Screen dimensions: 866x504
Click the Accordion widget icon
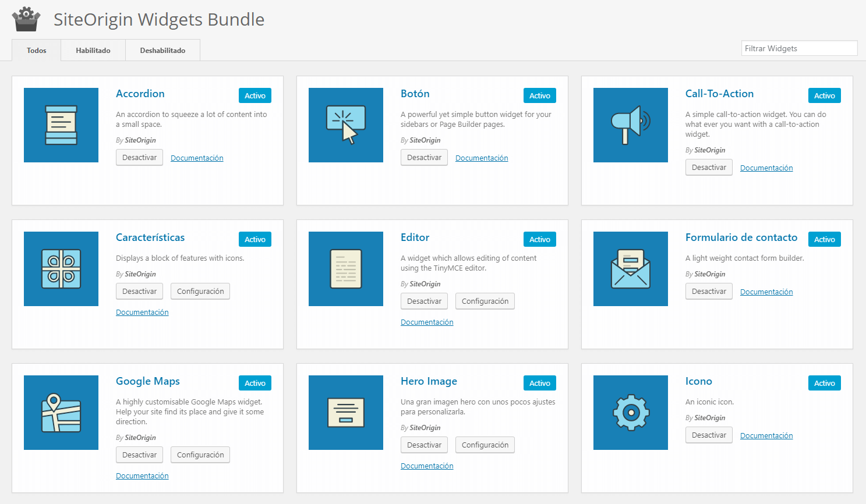point(61,125)
